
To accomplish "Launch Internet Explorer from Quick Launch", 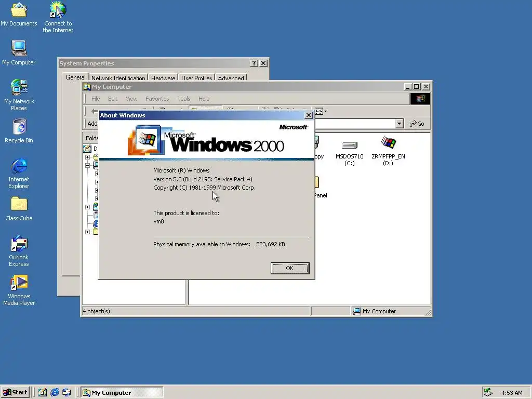I will pyautogui.click(x=55, y=393).
